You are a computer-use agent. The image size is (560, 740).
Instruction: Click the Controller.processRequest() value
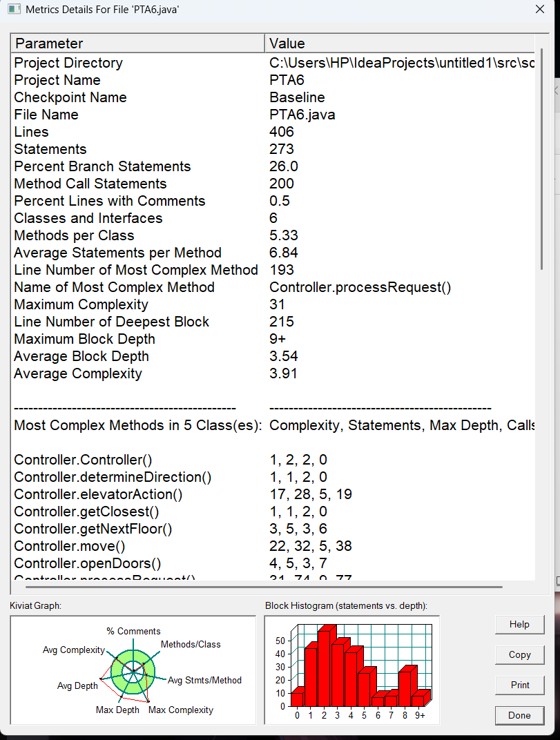coord(360,287)
